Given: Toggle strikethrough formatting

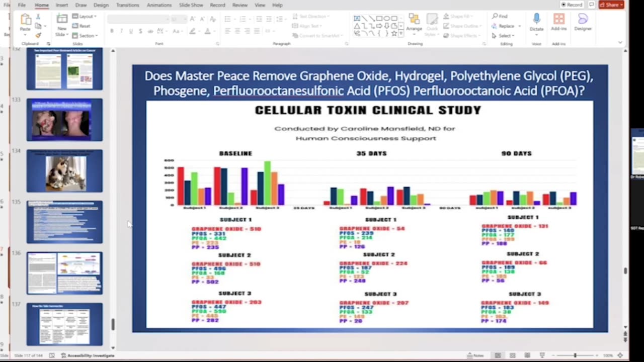Looking at the screenshot, I should tap(150, 31).
